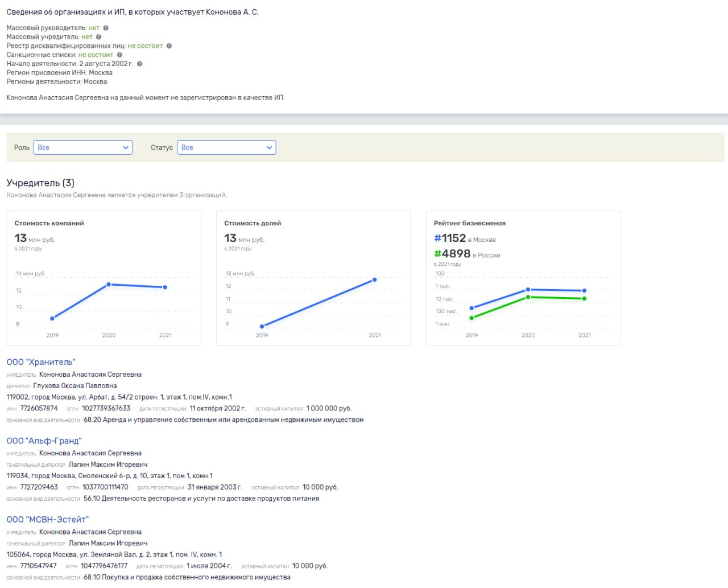The height and width of the screenshot is (588, 728).
Task: Click the page heading about Кононова А. С.
Action: click(x=133, y=12)
